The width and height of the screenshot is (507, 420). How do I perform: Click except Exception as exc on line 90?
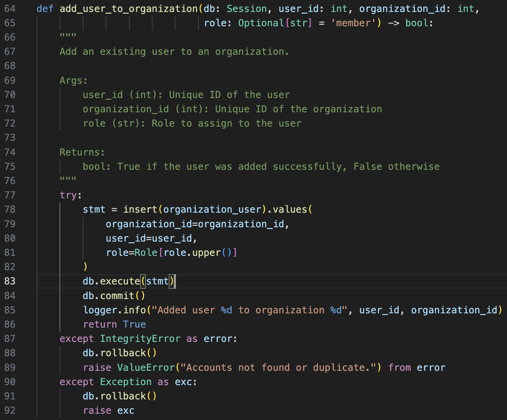(128, 382)
